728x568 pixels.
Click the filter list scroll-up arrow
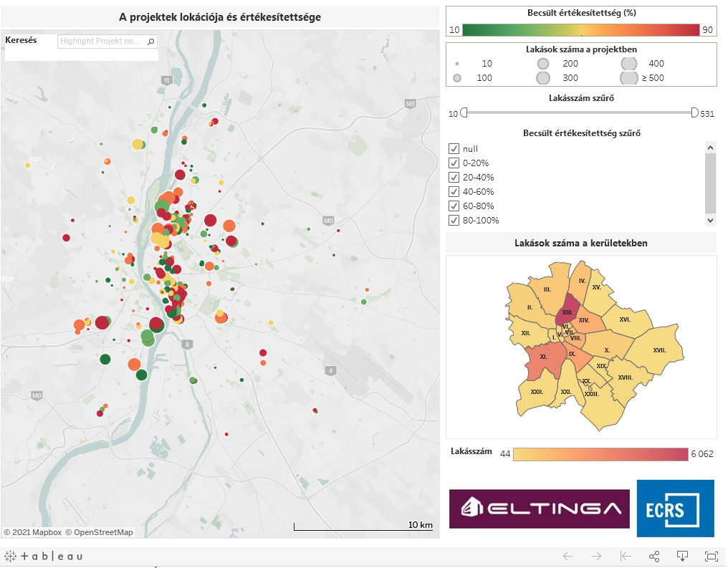click(x=711, y=148)
